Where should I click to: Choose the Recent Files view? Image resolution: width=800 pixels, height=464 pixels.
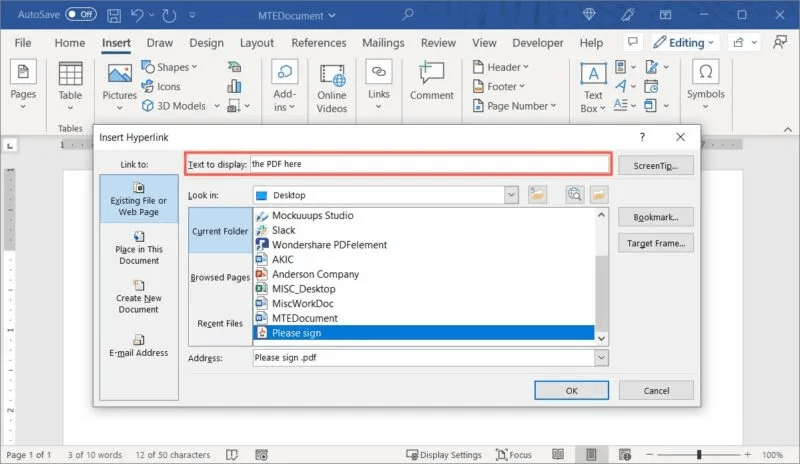coord(220,323)
